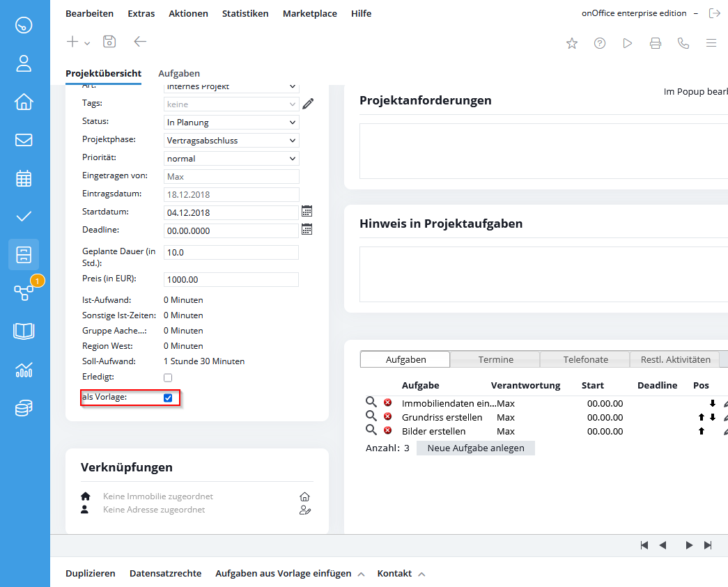Click the plus icon to create new record
The height and width of the screenshot is (587, 728).
pyautogui.click(x=72, y=42)
